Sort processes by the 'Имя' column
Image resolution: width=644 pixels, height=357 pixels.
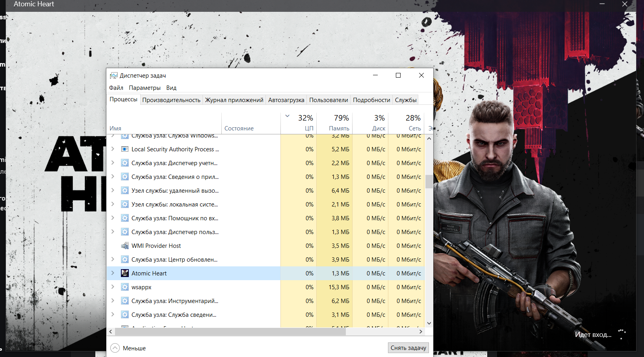point(164,123)
